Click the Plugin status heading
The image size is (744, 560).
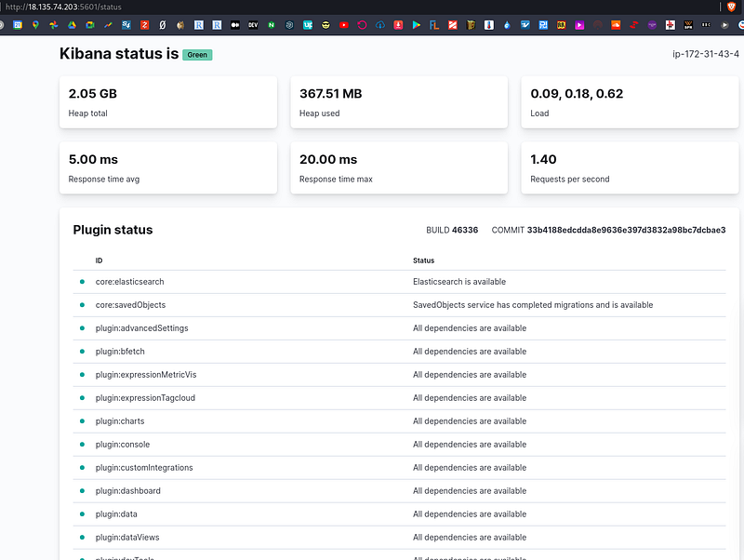click(x=113, y=230)
